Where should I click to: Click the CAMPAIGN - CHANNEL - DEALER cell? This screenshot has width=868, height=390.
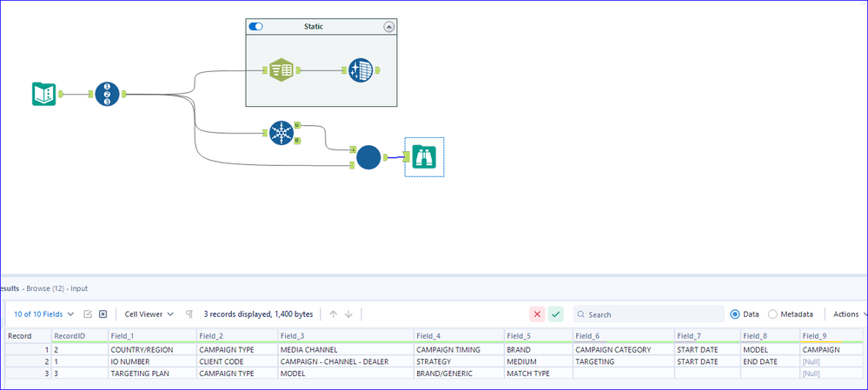coord(346,362)
